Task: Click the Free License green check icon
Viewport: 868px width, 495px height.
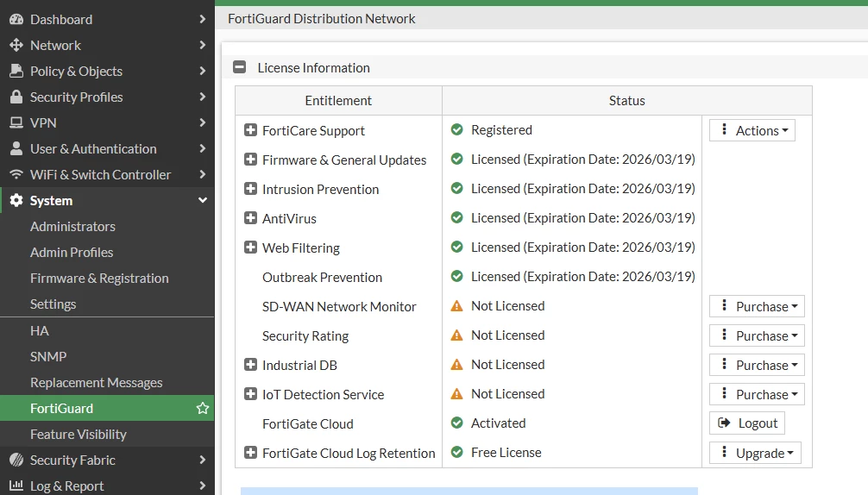Action: click(x=456, y=453)
